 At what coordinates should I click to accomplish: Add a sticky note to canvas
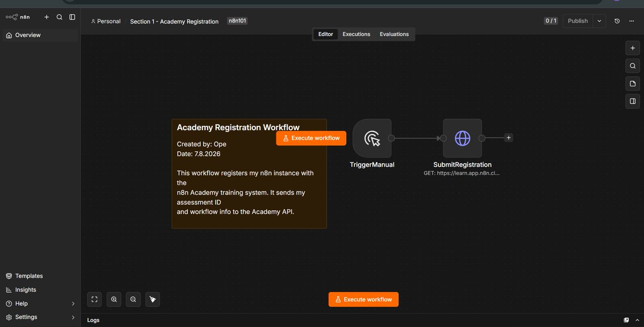tap(633, 84)
